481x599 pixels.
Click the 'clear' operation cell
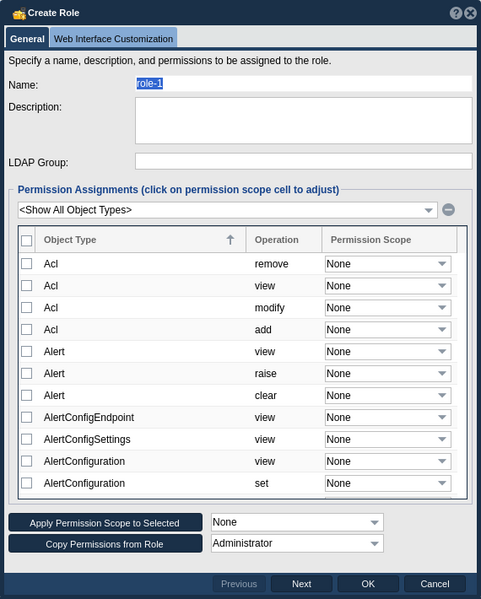pos(266,395)
